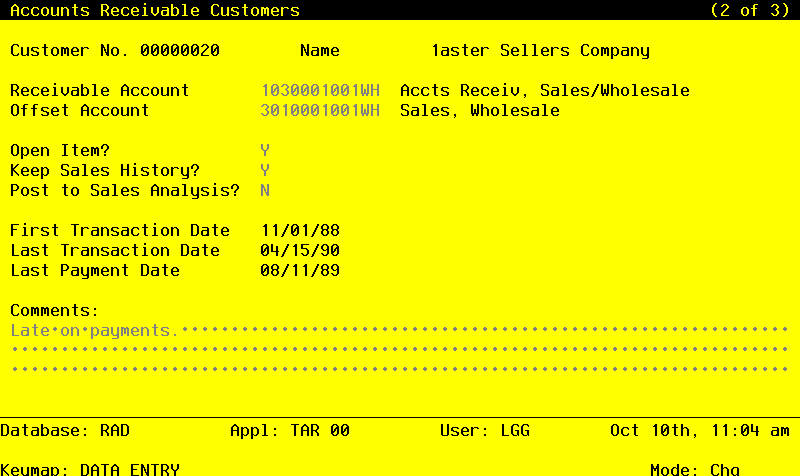Click First Transaction Date value 11/01/88

tap(300, 230)
